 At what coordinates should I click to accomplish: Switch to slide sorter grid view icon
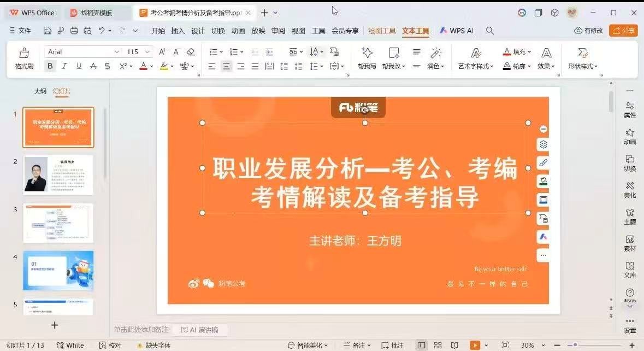pos(438,345)
